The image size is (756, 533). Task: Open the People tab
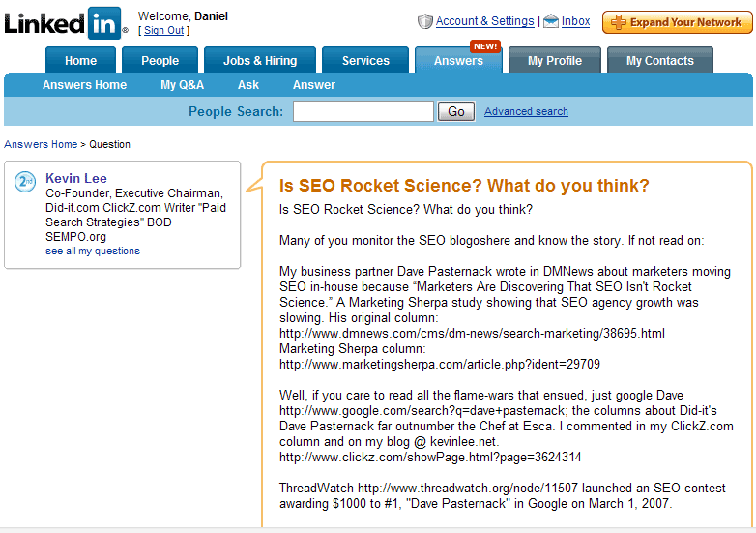[160, 60]
